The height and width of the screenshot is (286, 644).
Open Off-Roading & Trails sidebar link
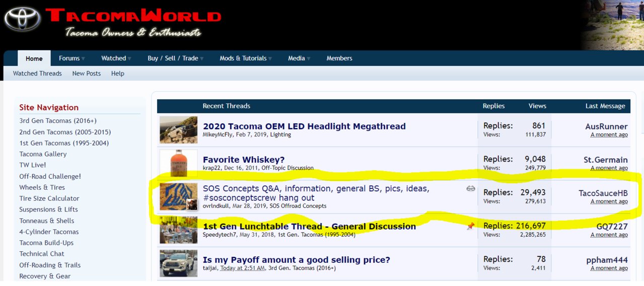50,265
